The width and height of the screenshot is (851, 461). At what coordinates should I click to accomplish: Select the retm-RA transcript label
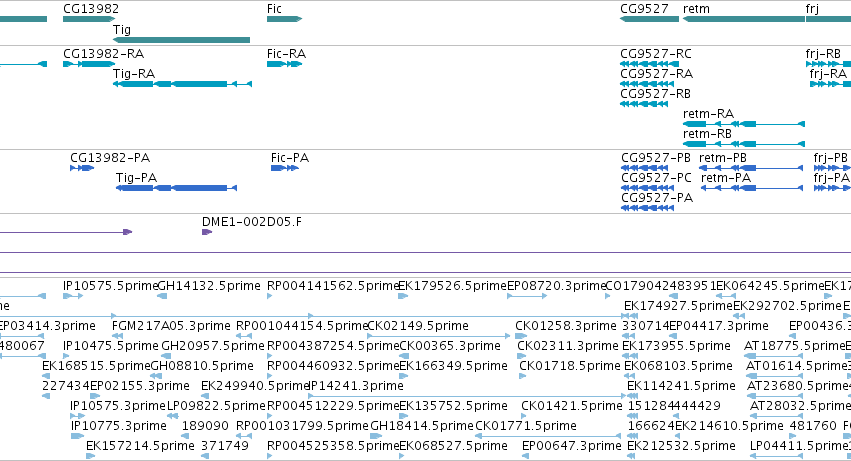(708, 114)
